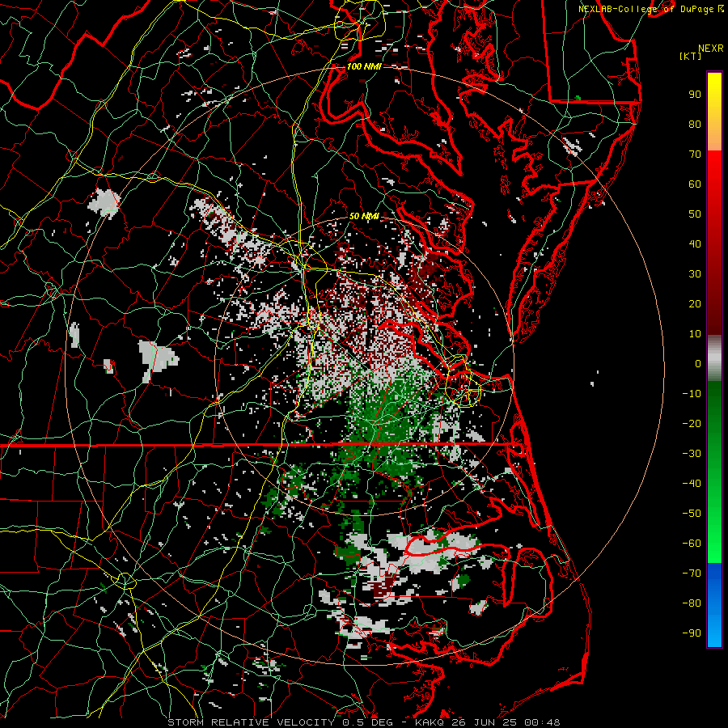Select the -90 label on the velocity scale

click(692, 633)
